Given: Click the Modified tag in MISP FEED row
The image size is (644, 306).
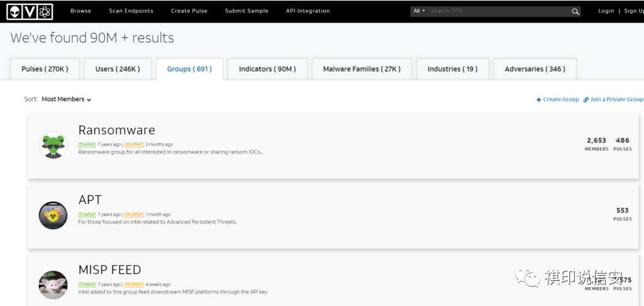Looking at the screenshot, I should (134, 285).
